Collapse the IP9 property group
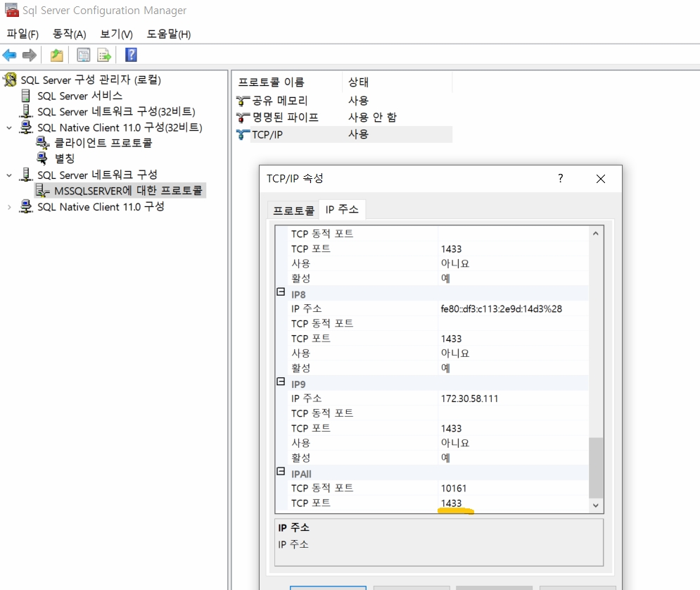 point(281,382)
